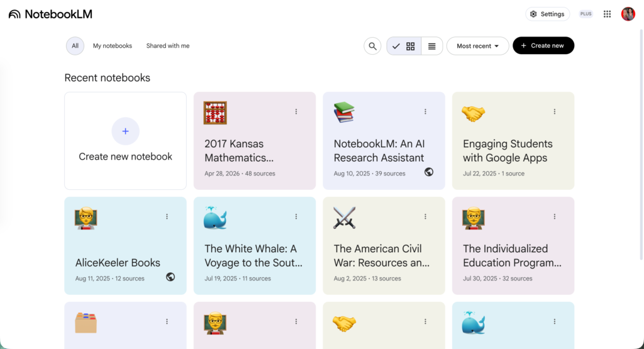Click 'Jul 30, 2025 • 32 sources' text
The image size is (644, 349).
coord(497,279)
